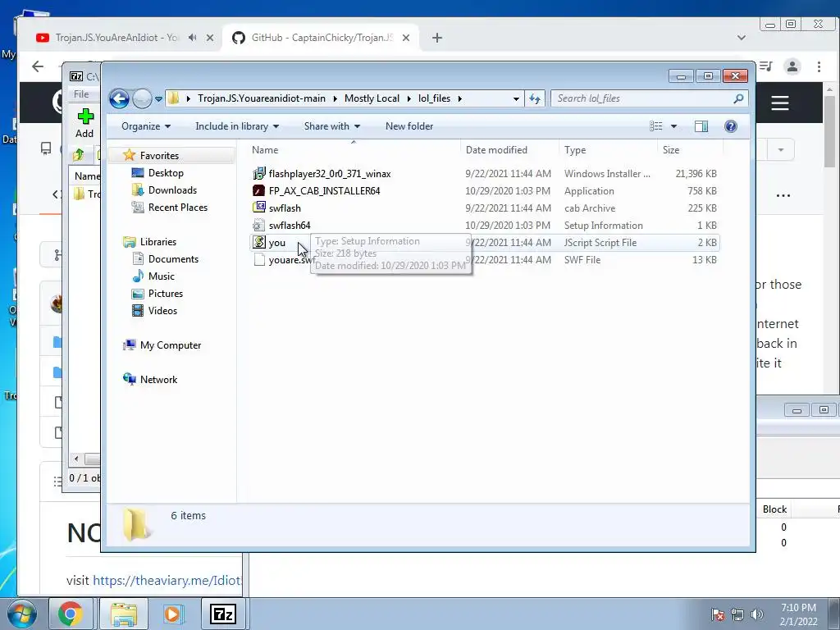Close the GitHub browser tab
Viewport: 840px width, 630px height.
[406, 38]
